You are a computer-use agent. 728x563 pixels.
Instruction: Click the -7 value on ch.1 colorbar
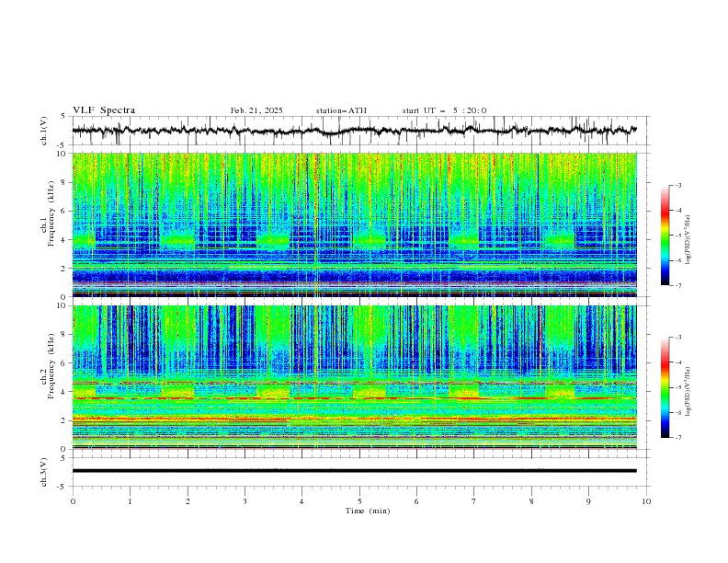click(x=677, y=285)
